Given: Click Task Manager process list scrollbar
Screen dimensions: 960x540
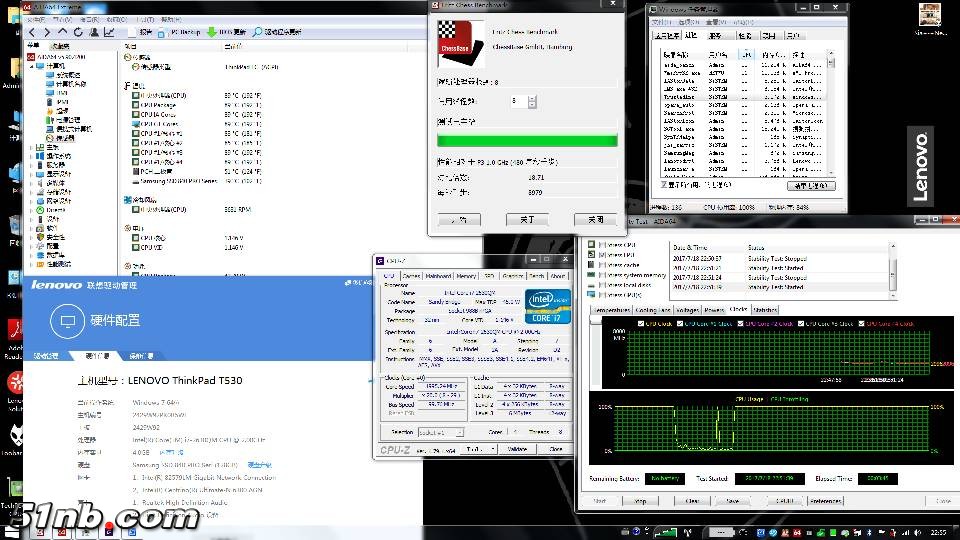Looking at the screenshot, I should (831, 113).
